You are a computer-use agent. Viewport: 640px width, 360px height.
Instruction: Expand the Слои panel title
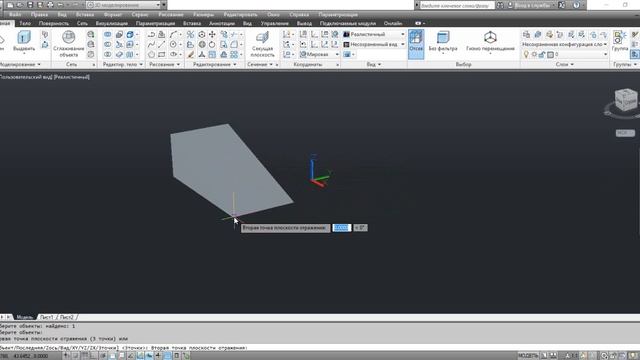click(x=564, y=64)
